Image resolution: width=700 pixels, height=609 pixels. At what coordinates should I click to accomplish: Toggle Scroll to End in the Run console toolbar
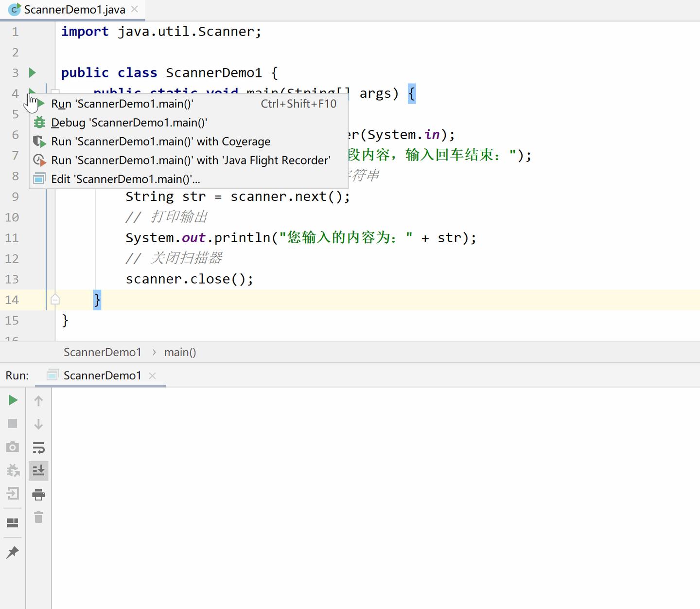coord(38,471)
